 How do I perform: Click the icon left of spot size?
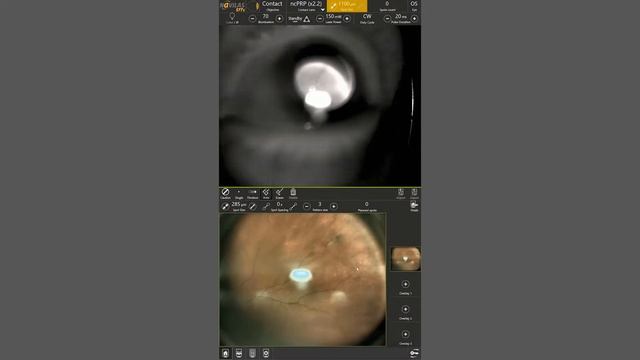[225, 207]
